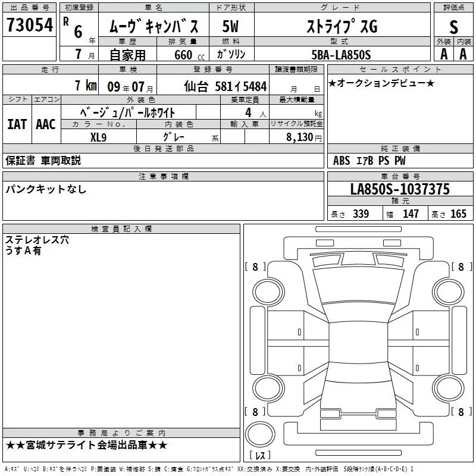Select the sales point ★オークションデビュー★
Screen dimensions: 476x476
381,83
